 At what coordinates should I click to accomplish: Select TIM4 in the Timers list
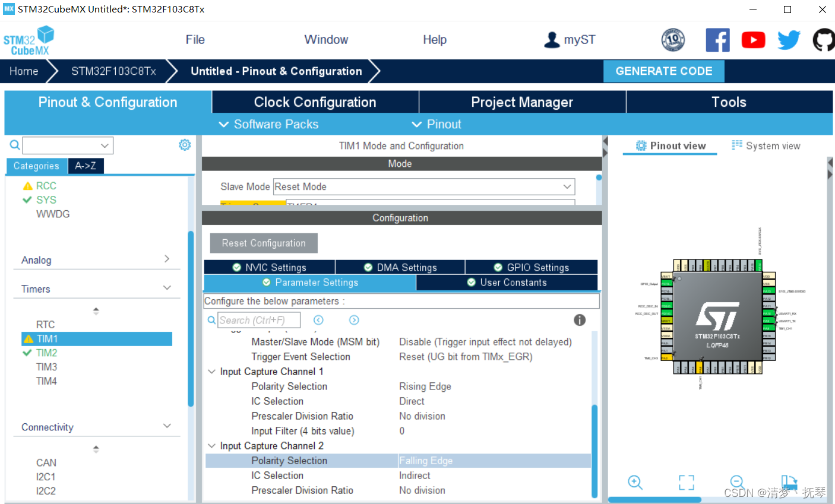pyautogui.click(x=46, y=381)
